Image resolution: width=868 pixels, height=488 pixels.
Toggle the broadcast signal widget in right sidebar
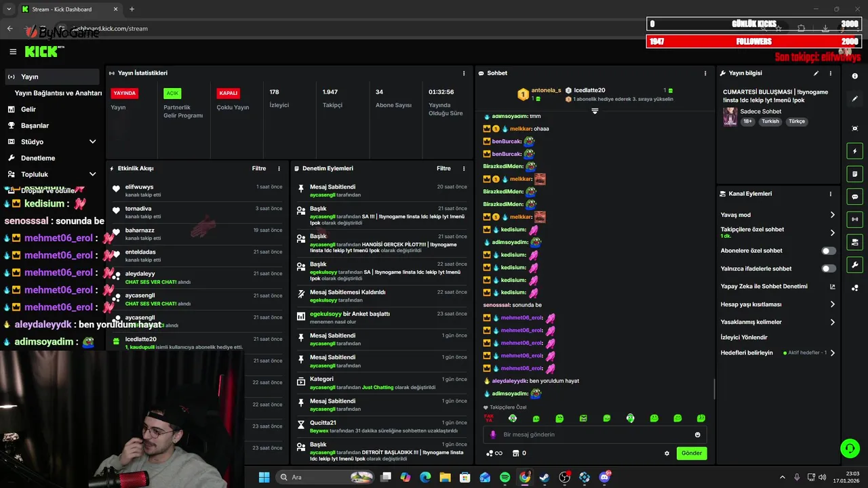(x=855, y=219)
